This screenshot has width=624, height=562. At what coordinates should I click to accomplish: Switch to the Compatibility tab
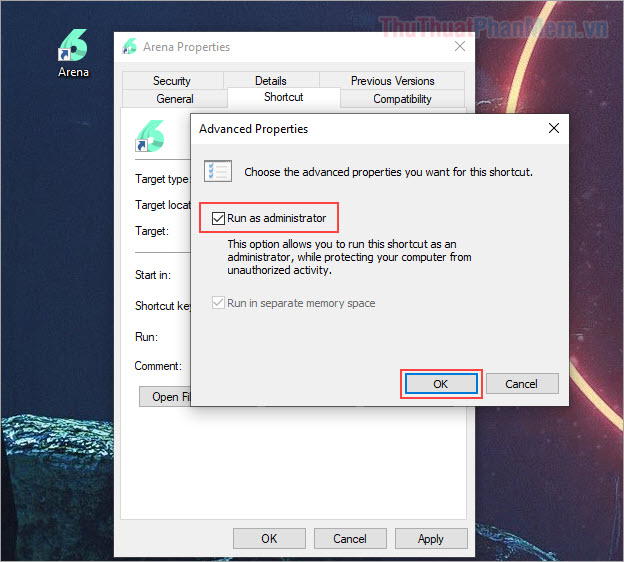(402, 99)
